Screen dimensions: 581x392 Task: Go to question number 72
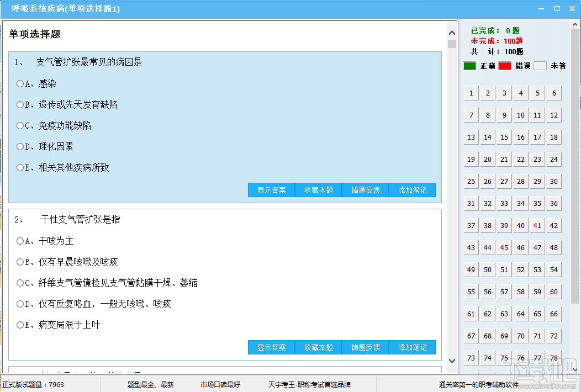point(554,336)
